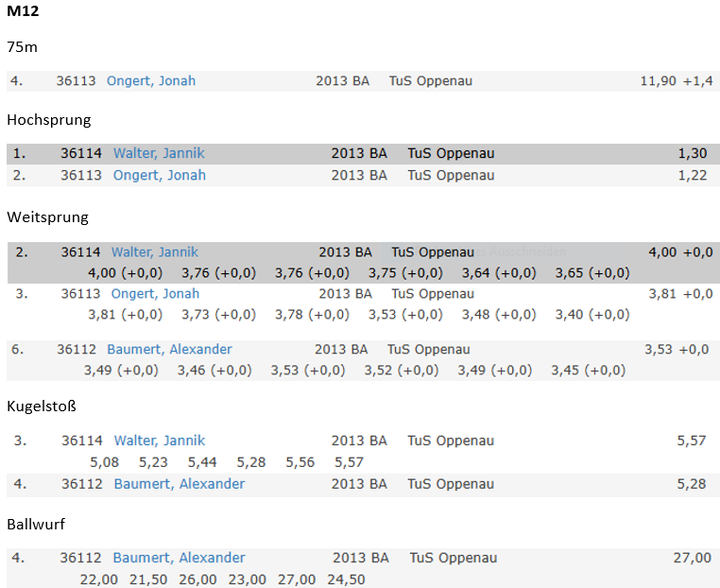The image size is (720, 588).
Task: Open Baumert, Alexander link under Weitsprung
Action: point(169,349)
